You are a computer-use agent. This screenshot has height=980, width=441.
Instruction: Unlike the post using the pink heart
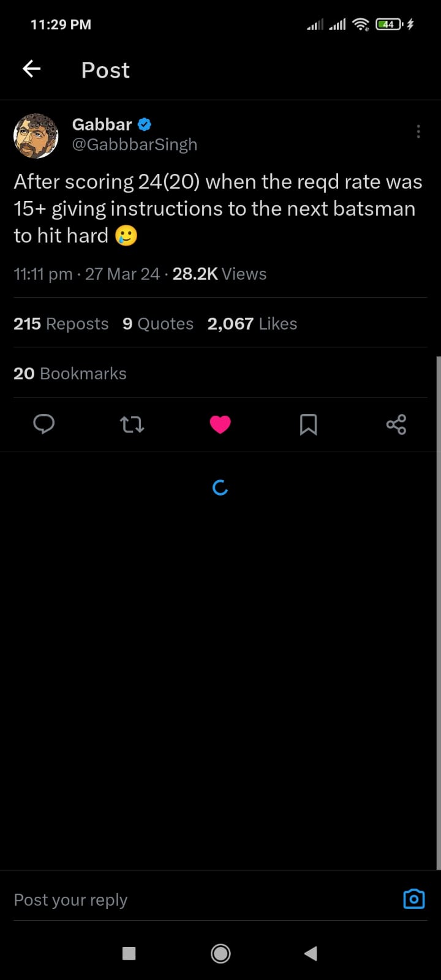coord(221,424)
